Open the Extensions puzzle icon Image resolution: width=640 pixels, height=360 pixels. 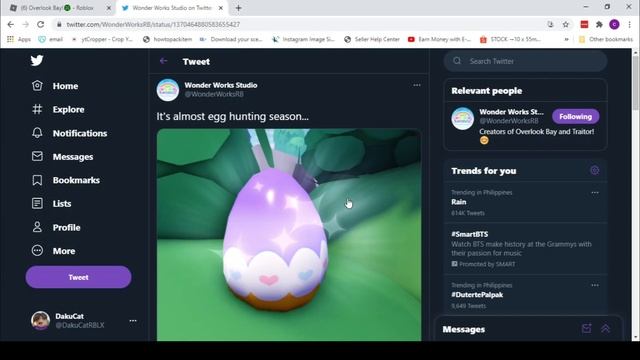click(x=599, y=24)
